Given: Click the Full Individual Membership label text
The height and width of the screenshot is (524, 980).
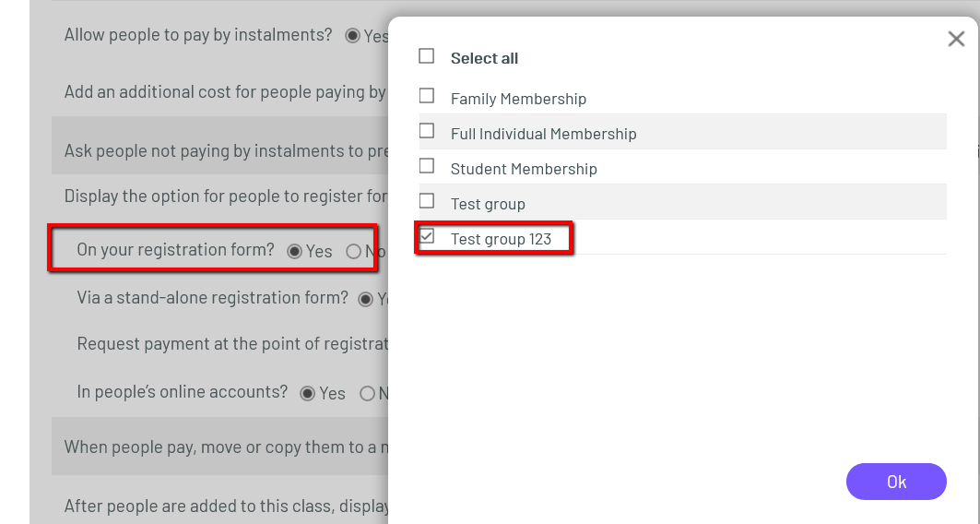Looking at the screenshot, I should [543, 134].
